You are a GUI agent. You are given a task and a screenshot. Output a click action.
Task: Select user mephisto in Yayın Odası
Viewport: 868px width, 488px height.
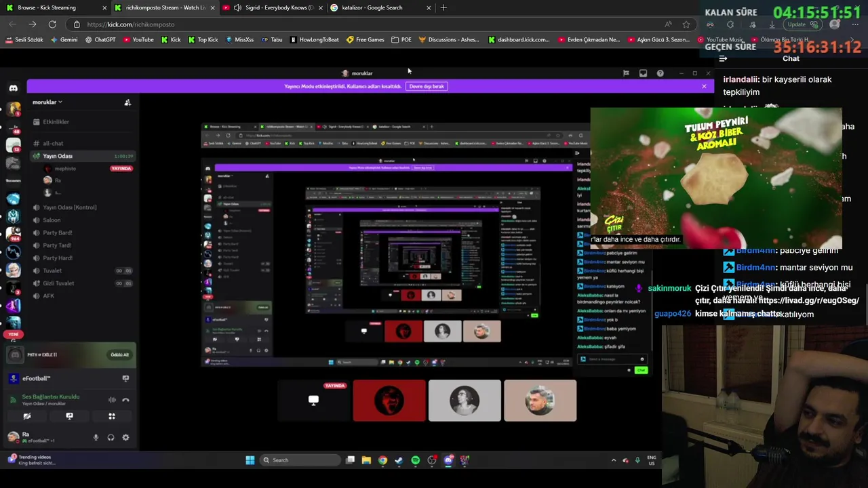65,168
